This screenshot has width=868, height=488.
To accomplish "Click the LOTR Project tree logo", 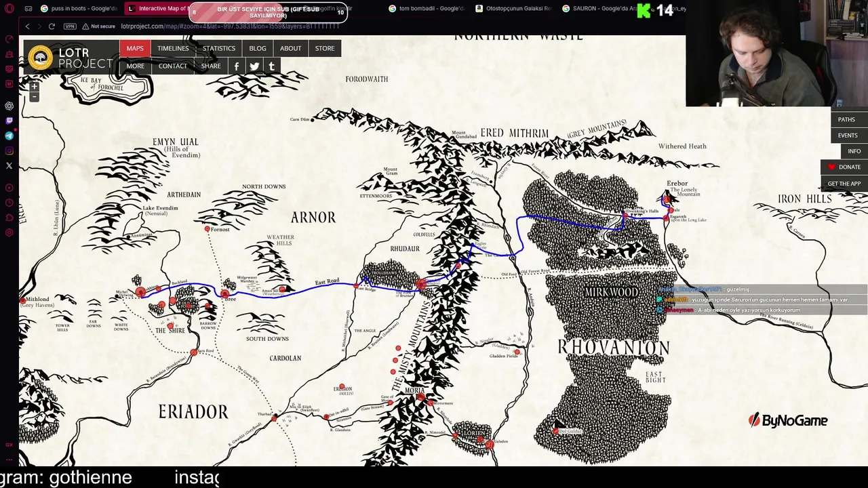I will 41,58.
